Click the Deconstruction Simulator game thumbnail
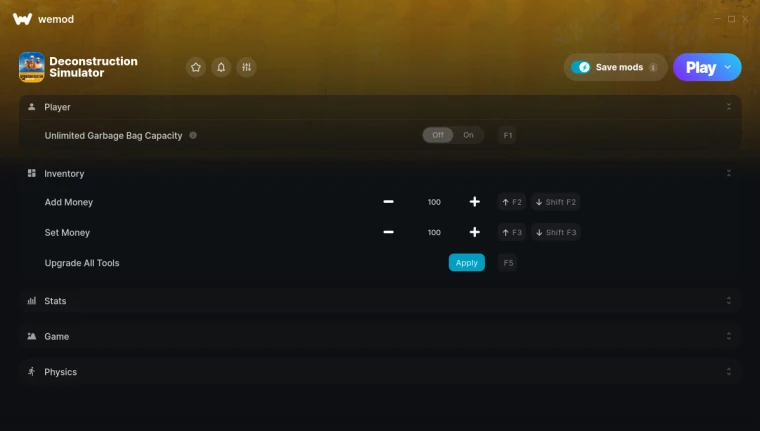The height and width of the screenshot is (431, 760). pyautogui.click(x=32, y=67)
